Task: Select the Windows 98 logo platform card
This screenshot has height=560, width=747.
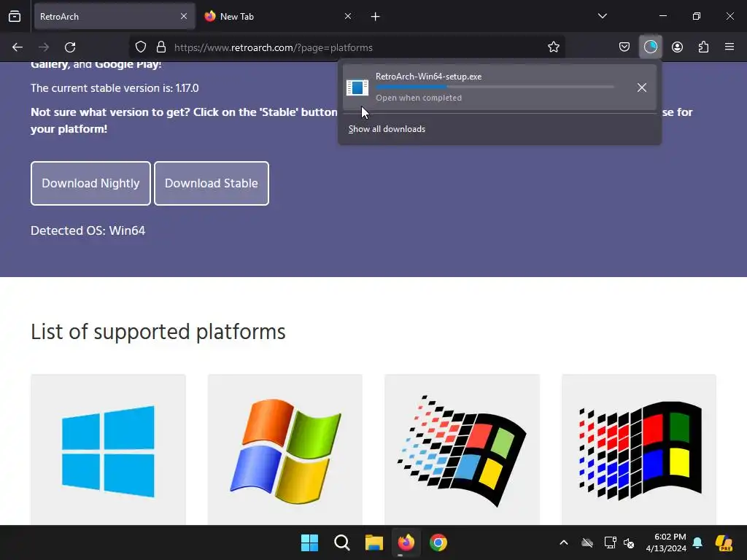Action: coord(462,449)
